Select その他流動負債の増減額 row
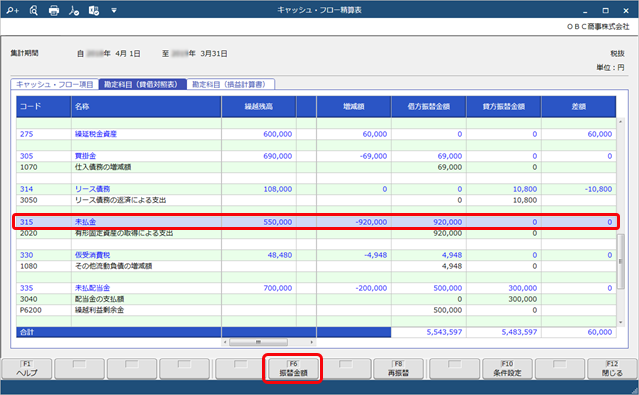 tap(316, 266)
